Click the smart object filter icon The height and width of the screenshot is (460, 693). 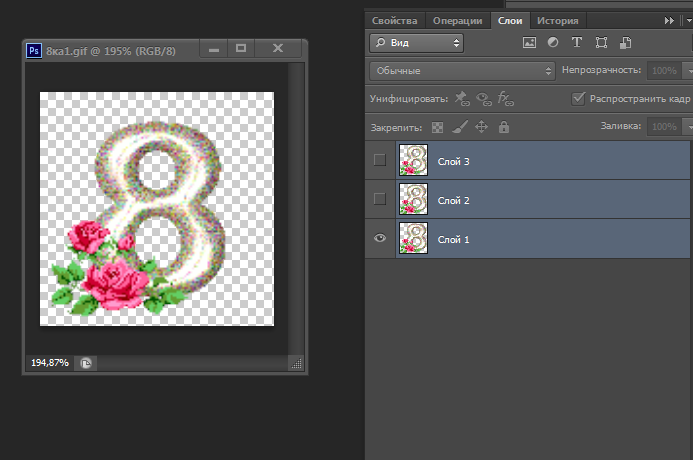(625, 43)
